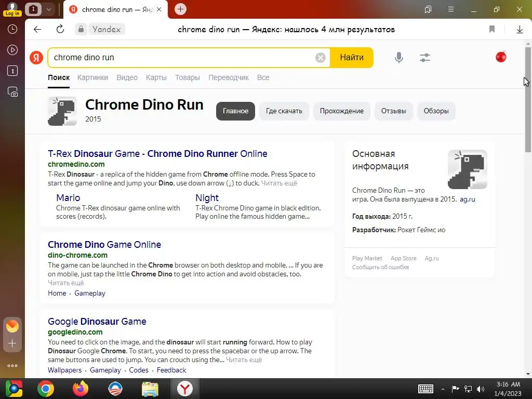Open Firefox from the taskbar
Image resolution: width=532 pixels, height=399 pixels.
81,389
